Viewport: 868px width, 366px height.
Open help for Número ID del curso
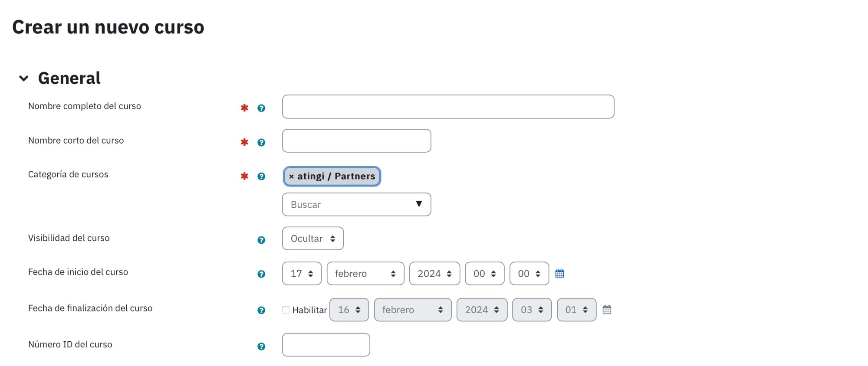pyautogui.click(x=261, y=346)
